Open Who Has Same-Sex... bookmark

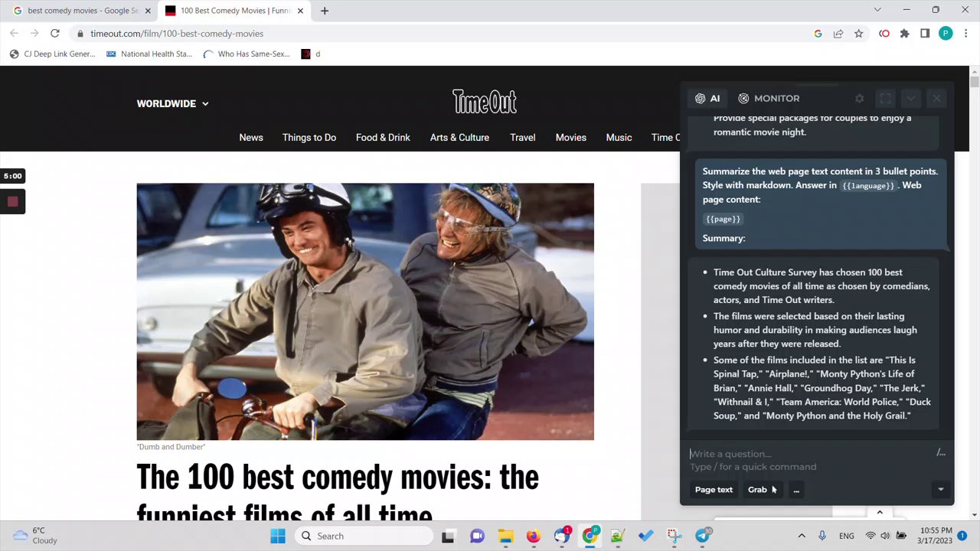click(x=247, y=54)
